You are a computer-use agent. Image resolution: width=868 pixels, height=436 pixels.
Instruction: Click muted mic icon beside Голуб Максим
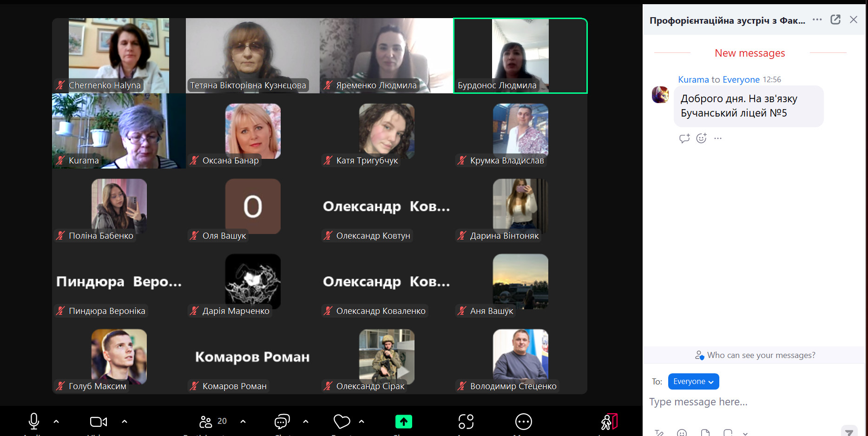coord(60,386)
